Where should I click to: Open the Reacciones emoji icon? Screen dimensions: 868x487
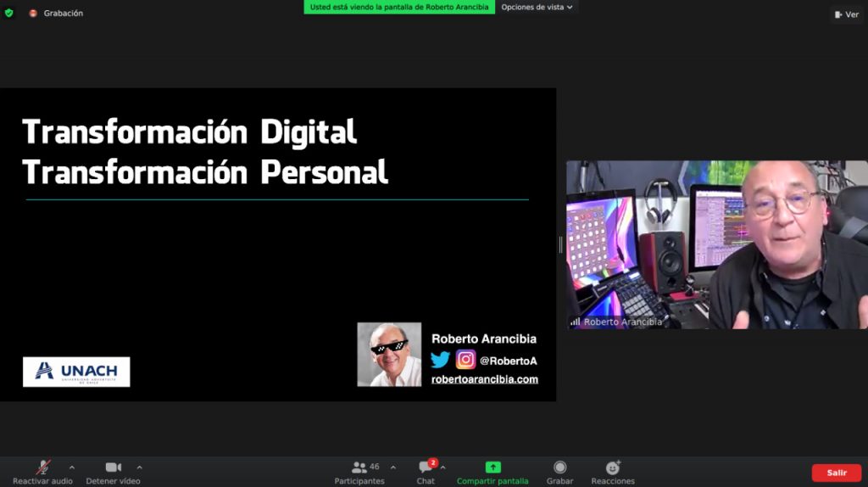(613, 467)
